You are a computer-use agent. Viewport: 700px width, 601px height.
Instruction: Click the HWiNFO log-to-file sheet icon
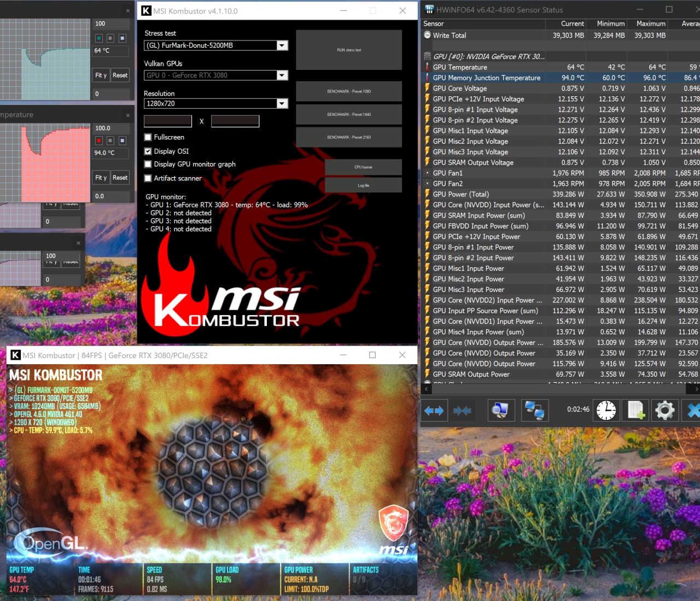click(635, 410)
